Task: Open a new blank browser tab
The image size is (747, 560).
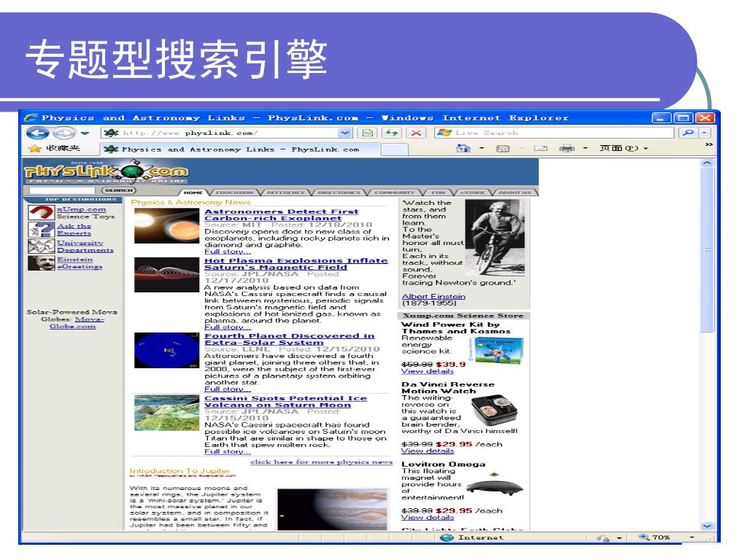Action: (395, 149)
